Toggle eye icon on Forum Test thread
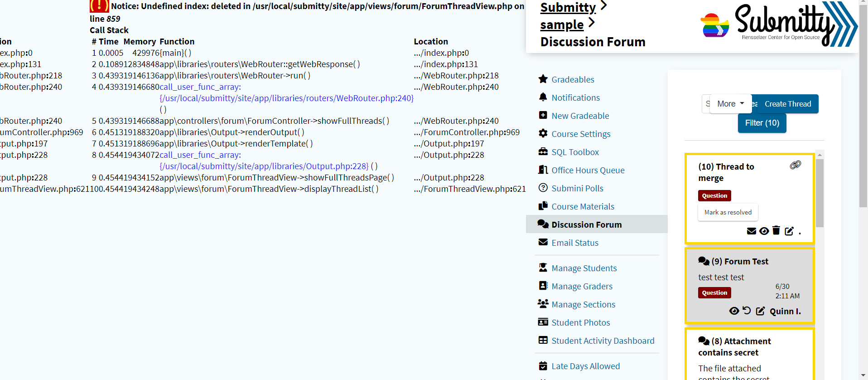The height and width of the screenshot is (380, 868). 734,311
